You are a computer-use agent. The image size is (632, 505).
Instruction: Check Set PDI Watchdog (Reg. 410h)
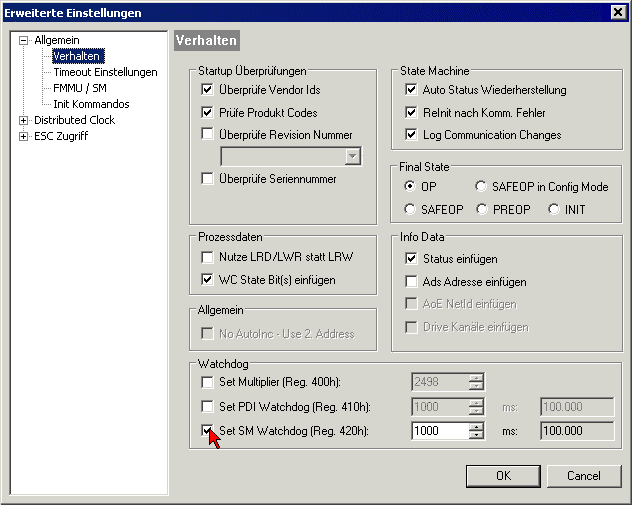tap(208, 407)
